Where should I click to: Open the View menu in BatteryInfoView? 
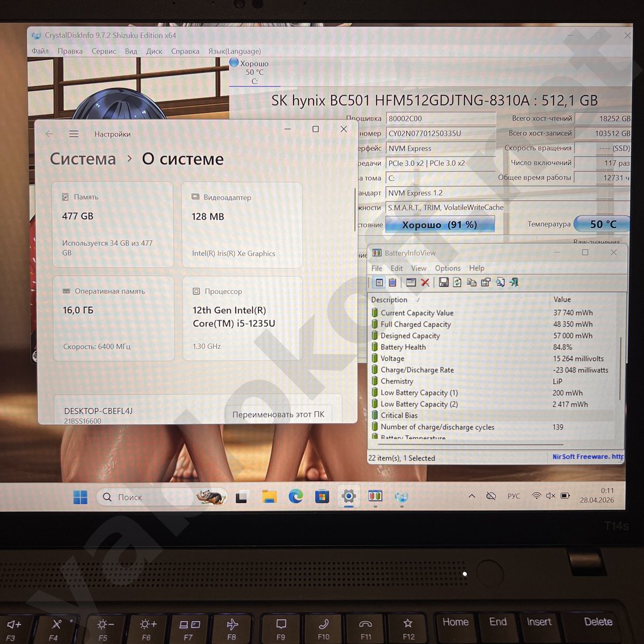coord(419,268)
